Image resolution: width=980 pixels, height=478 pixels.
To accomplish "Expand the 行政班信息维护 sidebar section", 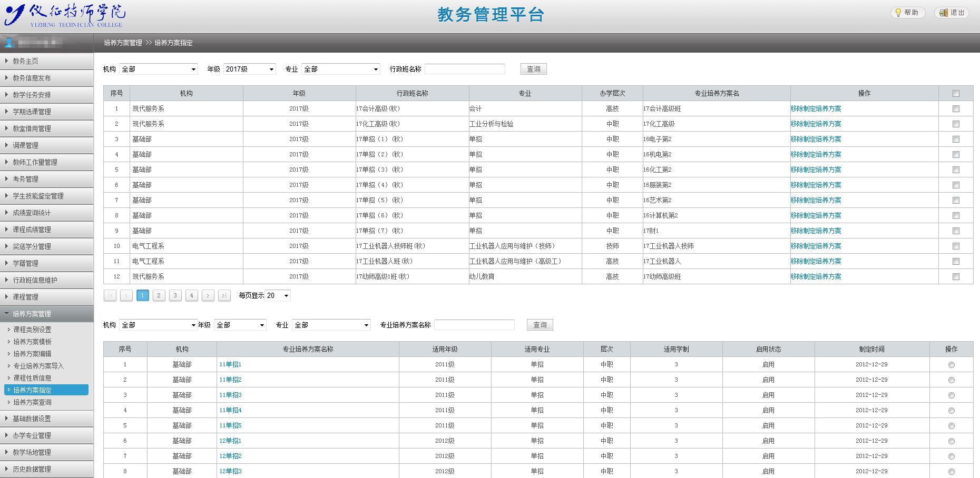I will (x=46, y=280).
